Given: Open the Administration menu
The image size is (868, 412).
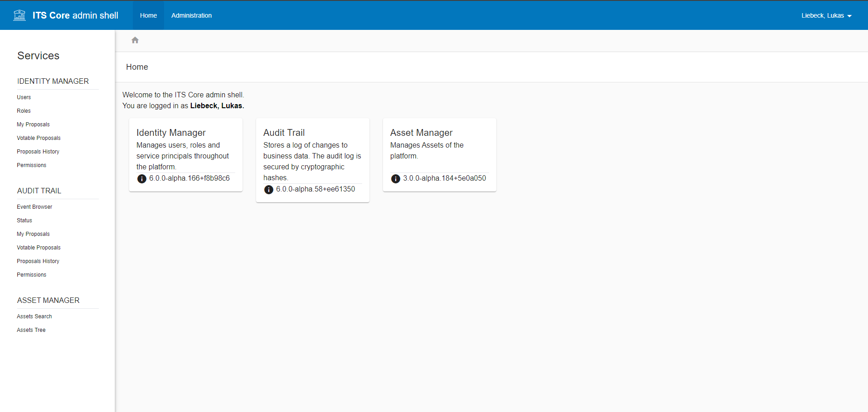Looking at the screenshot, I should tap(191, 15).
